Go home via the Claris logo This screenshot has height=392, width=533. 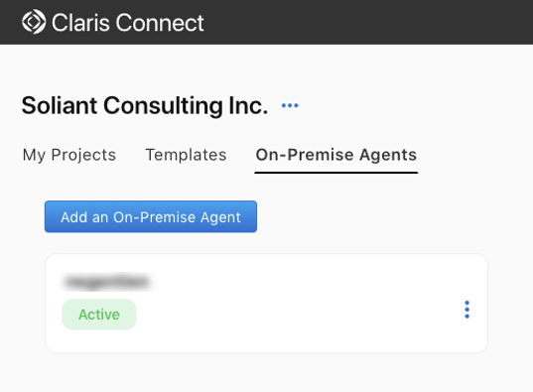coord(34,22)
